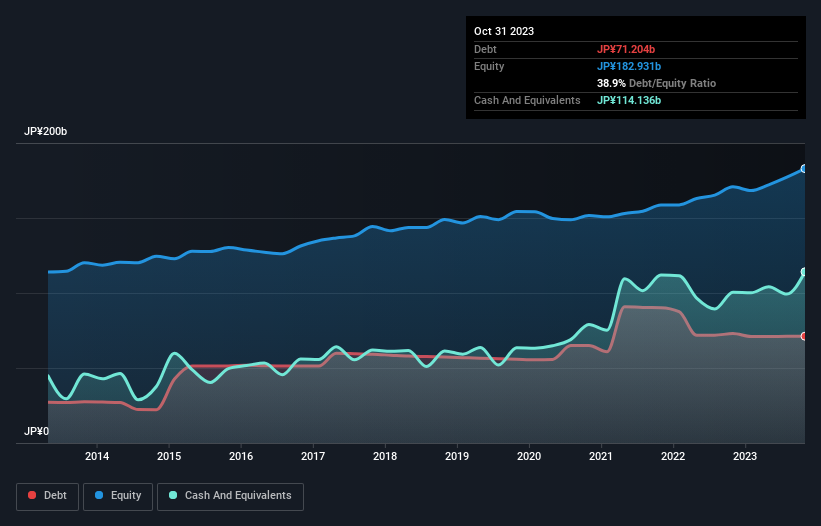Viewport: 821px width, 526px height.
Task: Click the blue Equity legend dot
Action: (x=101, y=495)
